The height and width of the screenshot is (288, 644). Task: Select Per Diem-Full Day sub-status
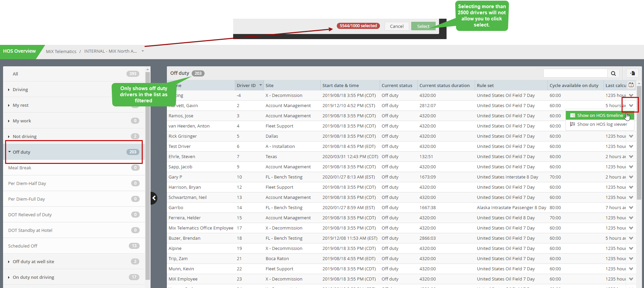[74, 199]
